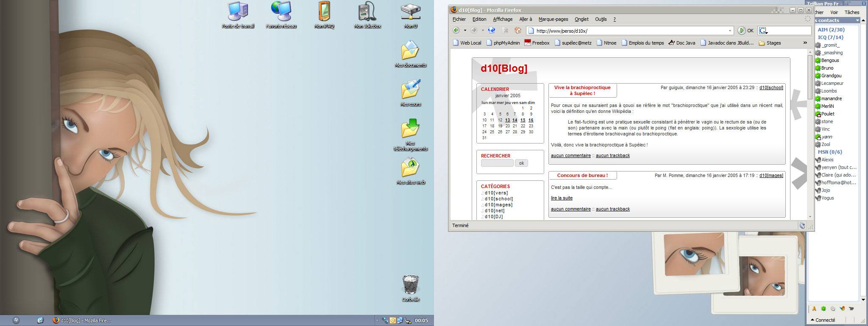The height and width of the screenshot is (326, 868).
Task: Switch to the d10[Blog] Firefox taskbar button
Action: click(x=82, y=320)
